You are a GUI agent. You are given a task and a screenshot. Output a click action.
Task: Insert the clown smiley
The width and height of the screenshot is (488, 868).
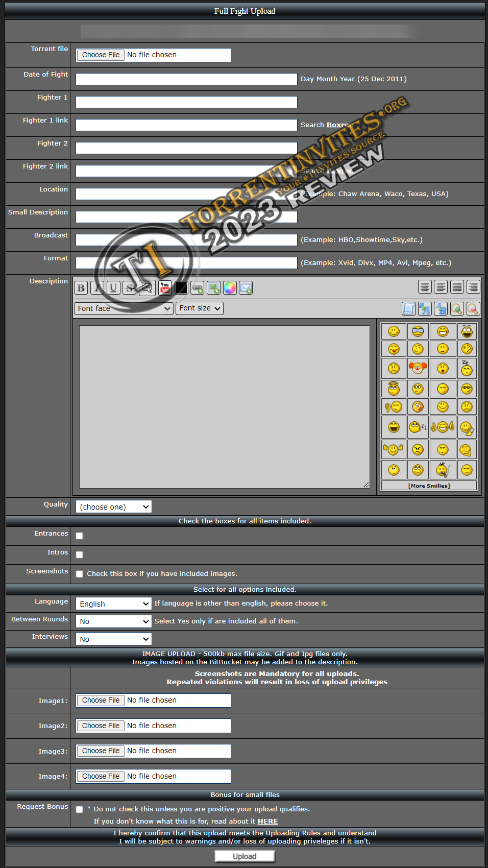(x=418, y=368)
